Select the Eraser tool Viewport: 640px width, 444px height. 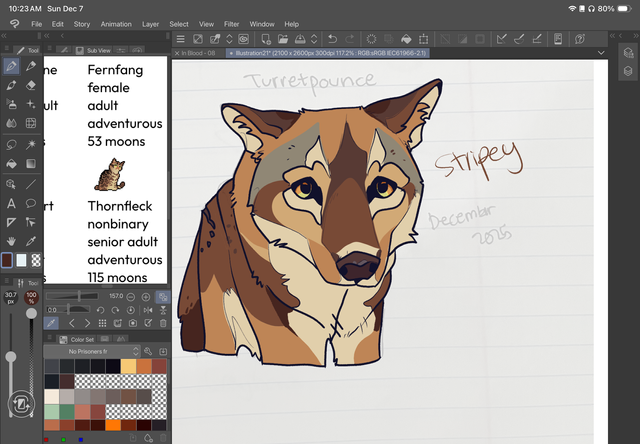pyautogui.click(x=32, y=86)
